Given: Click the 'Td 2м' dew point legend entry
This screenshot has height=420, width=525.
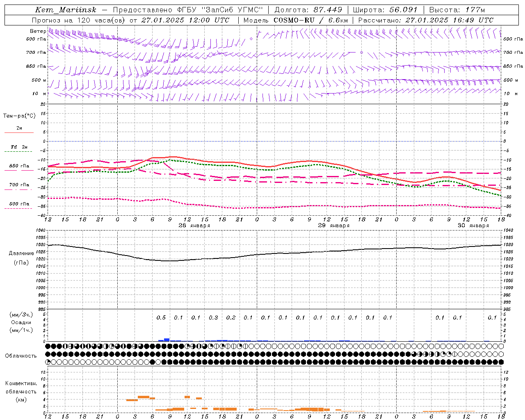Looking at the screenshot, I should 19,147.
